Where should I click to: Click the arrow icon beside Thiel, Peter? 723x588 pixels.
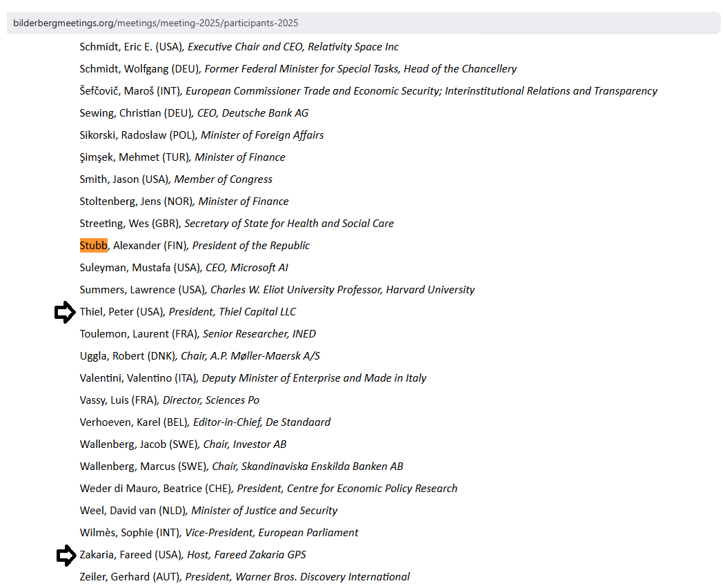coord(66,312)
